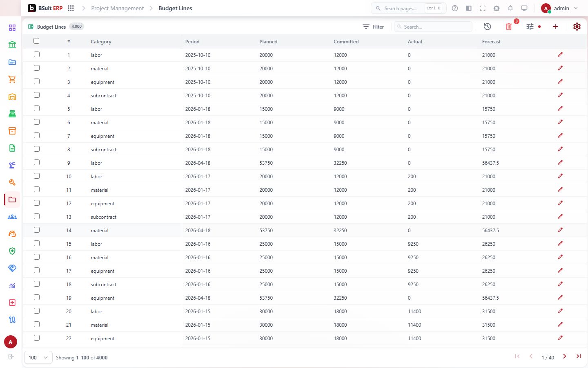Open the green shield sidebar icon
Image resolution: width=588 pixels, height=368 pixels.
pyautogui.click(x=12, y=251)
